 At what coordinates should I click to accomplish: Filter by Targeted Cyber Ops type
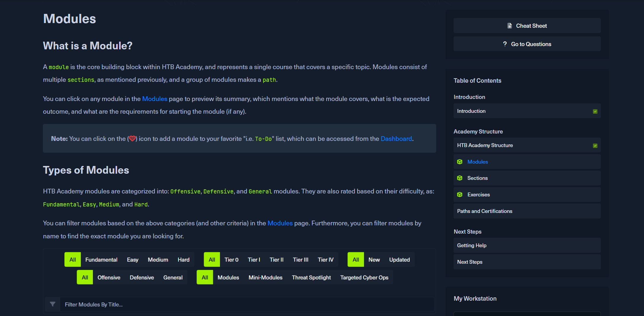364,277
